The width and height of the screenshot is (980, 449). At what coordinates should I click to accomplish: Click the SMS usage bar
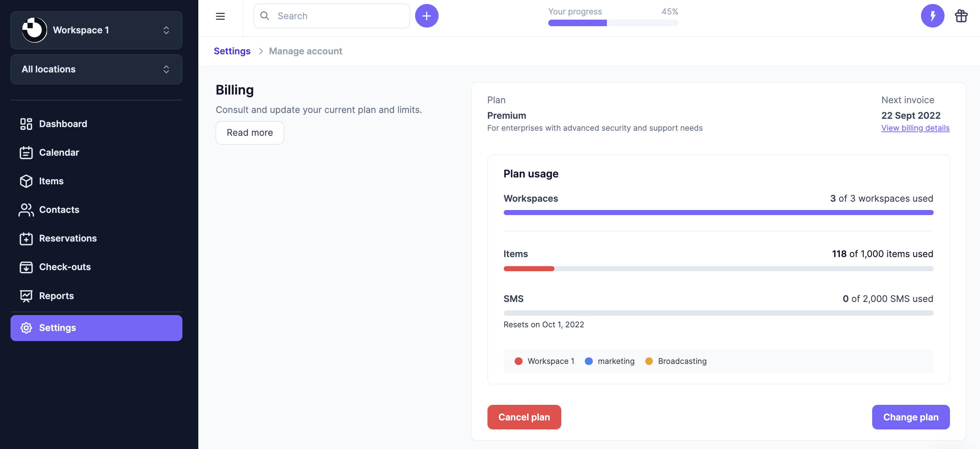tap(718, 313)
